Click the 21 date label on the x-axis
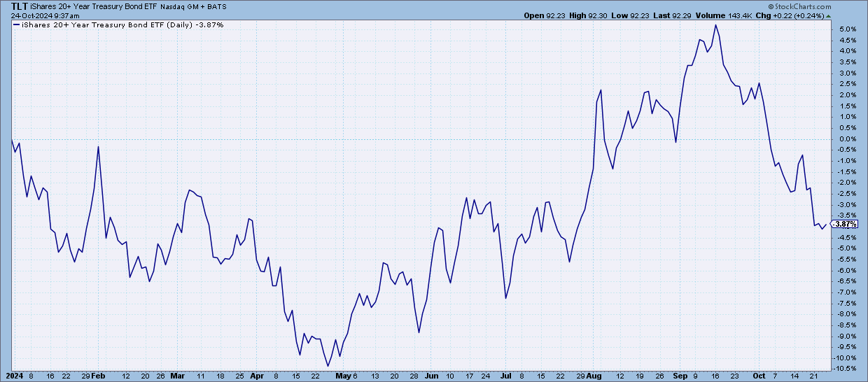Screen dimensions: 868x382 pyautogui.click(x=813, y=375)
